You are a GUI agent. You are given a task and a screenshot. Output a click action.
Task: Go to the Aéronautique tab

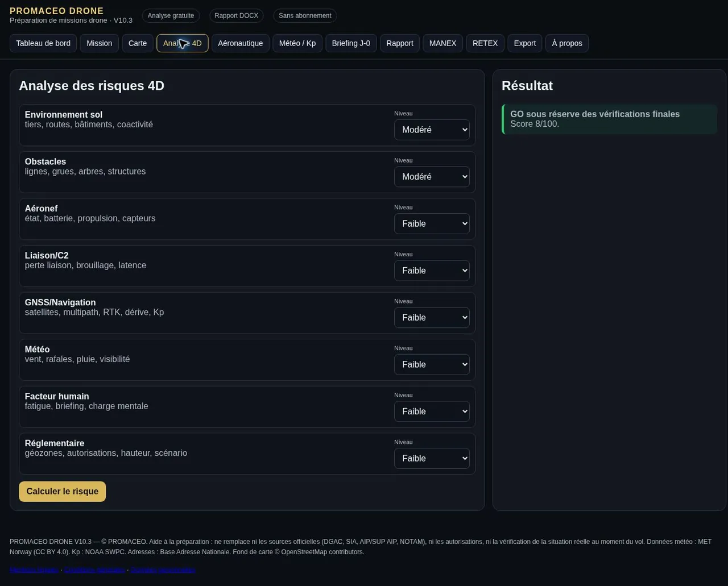[241, 43]
